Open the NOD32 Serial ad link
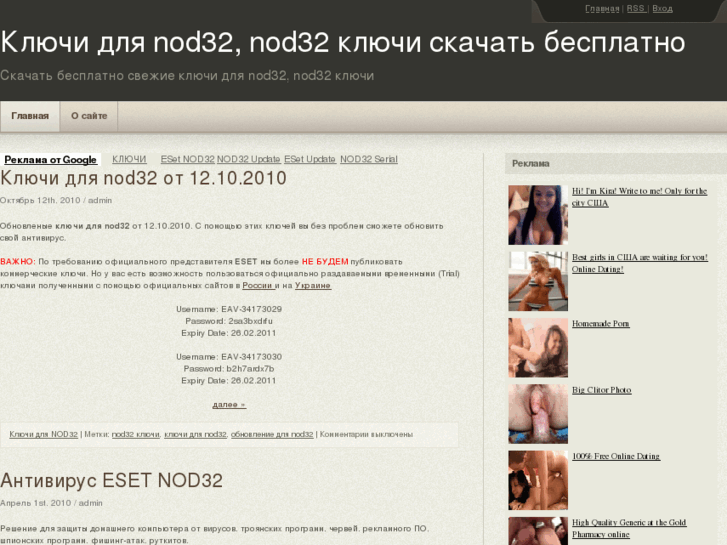727x545 pixels. pyautogui.click(x=369, y=159)
